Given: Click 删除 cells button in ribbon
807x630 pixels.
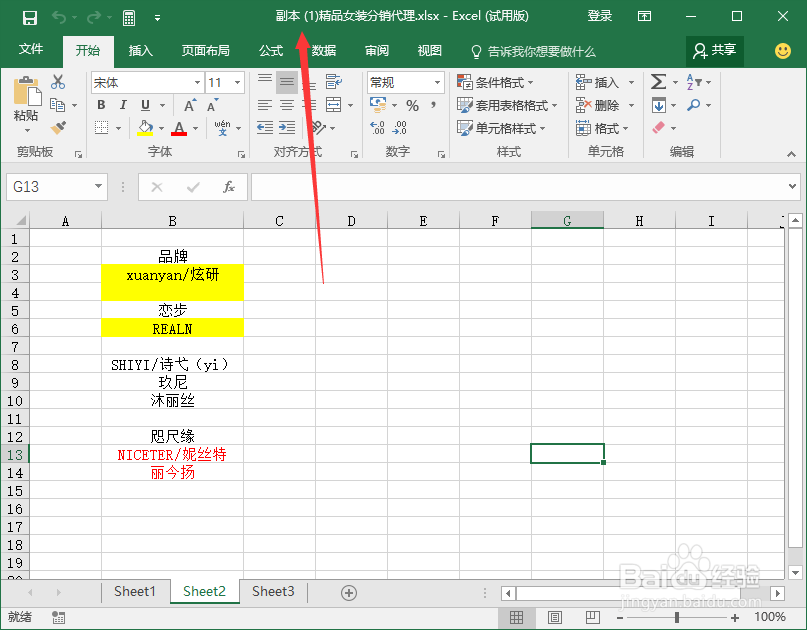Looking at the screenshot, I should click(x=597, y=106).
